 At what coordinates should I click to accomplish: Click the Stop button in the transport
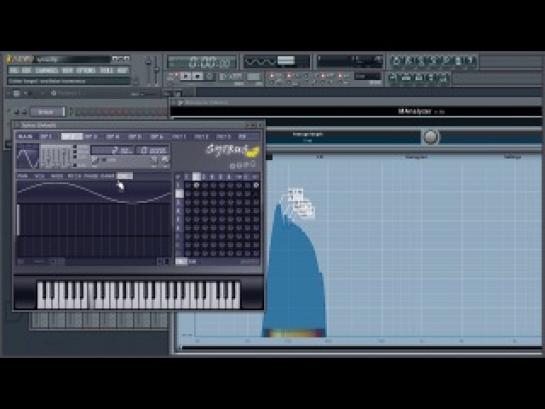tap(198, 76)
